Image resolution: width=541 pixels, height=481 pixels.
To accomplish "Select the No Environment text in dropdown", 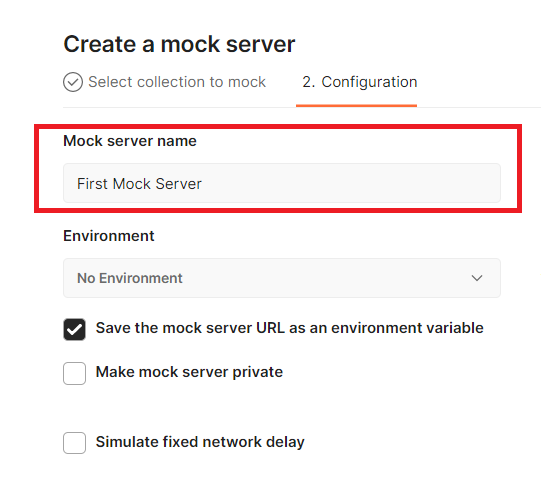I will coord(129,278).
